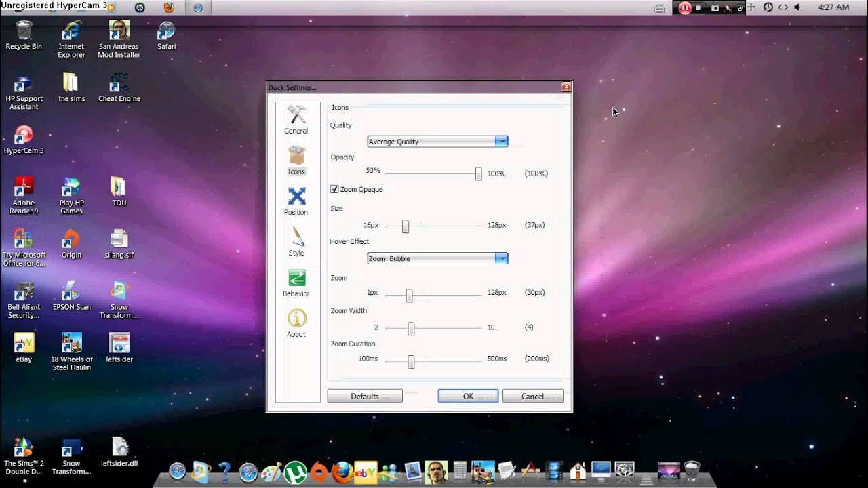Select The Sims 2 Double Deluxe icon

coord(24,457)
